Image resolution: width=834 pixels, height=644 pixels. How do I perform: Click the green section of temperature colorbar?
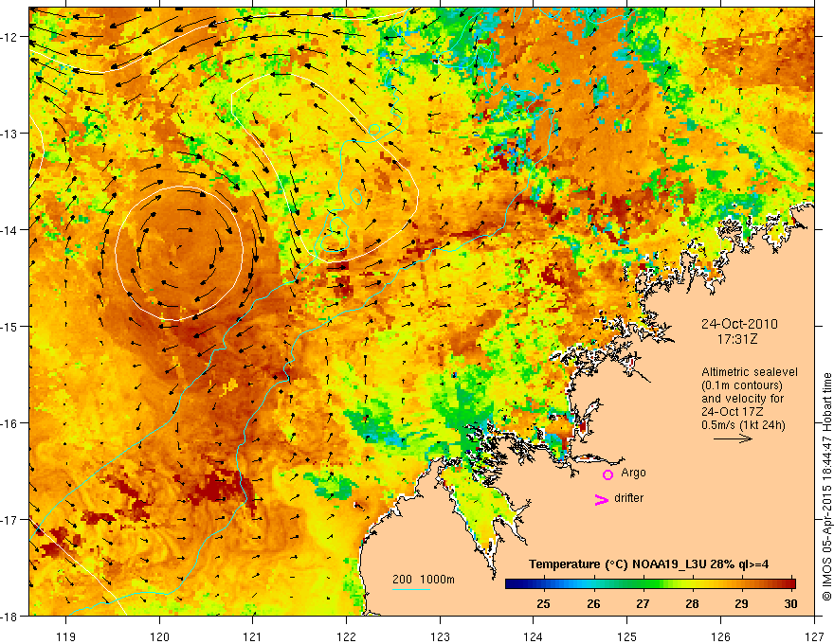644,584
